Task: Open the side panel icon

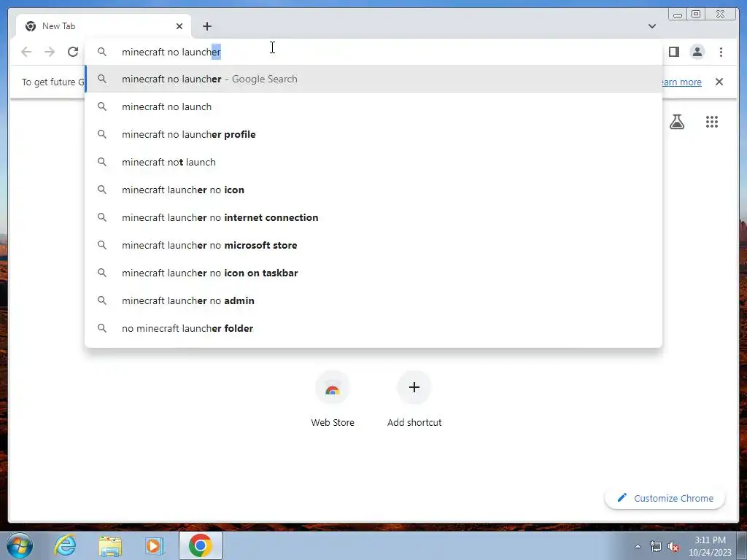Action: pyautogui.click(x=673, y=52)
